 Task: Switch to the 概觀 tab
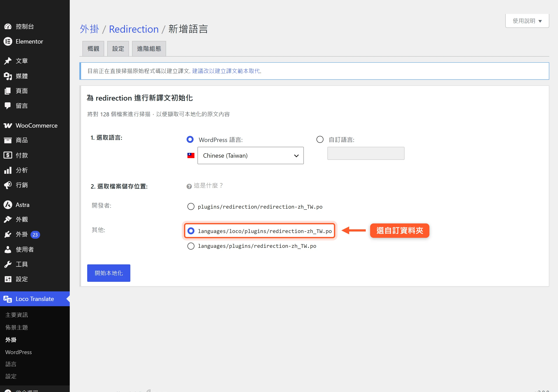93,49
